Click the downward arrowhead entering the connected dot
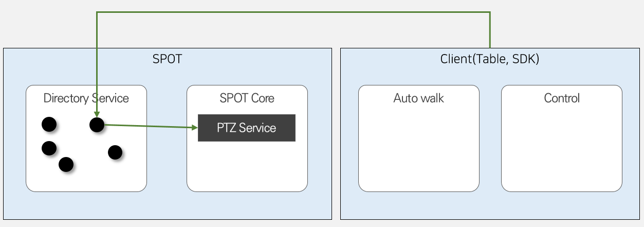 [97, 114]
